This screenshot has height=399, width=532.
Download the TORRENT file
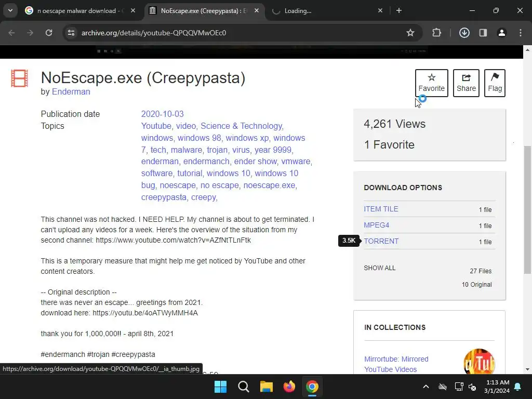click(381, 241)
